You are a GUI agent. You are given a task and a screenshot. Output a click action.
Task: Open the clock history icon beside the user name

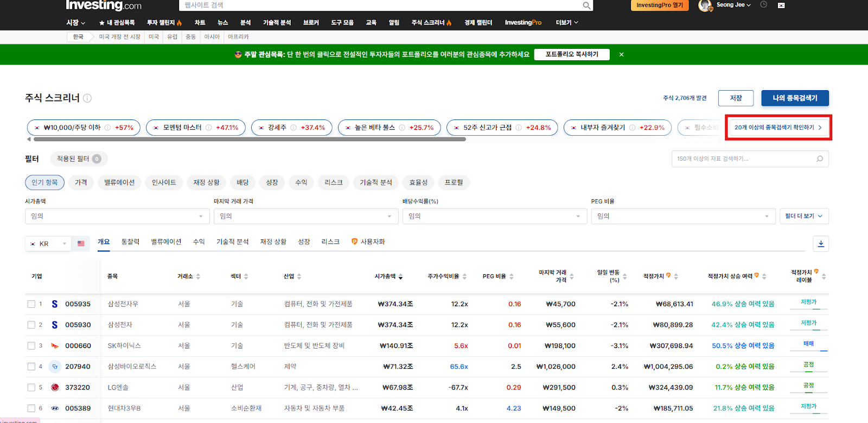[764, 5]
